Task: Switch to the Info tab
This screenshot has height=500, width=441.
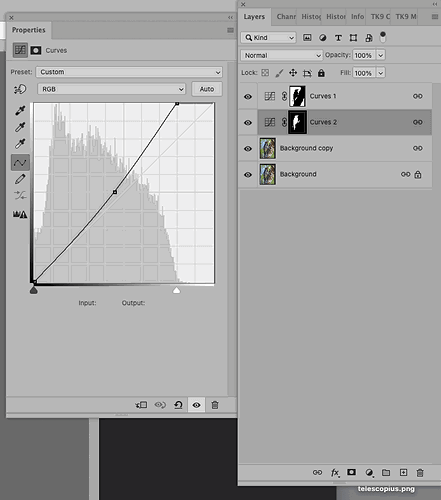Action: (x=357, y=16)
